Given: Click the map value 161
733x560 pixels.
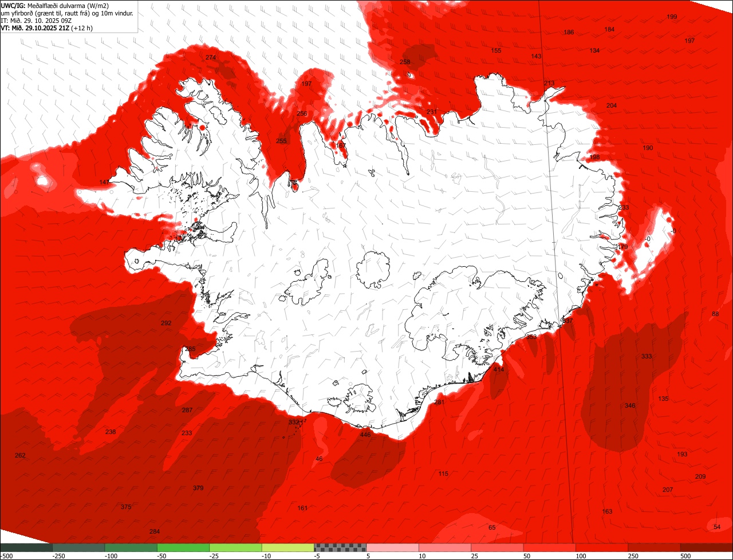Looking at the screenshot, I should click(302, 508).
